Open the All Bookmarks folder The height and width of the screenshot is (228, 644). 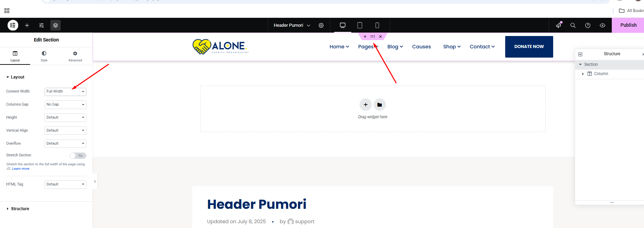point(631,11)
